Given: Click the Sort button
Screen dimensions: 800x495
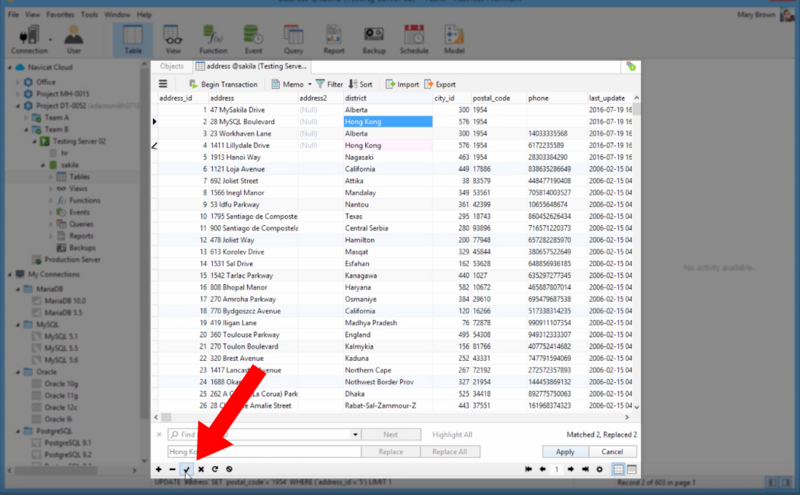Looking at the screenshot, I should point(361,84).
